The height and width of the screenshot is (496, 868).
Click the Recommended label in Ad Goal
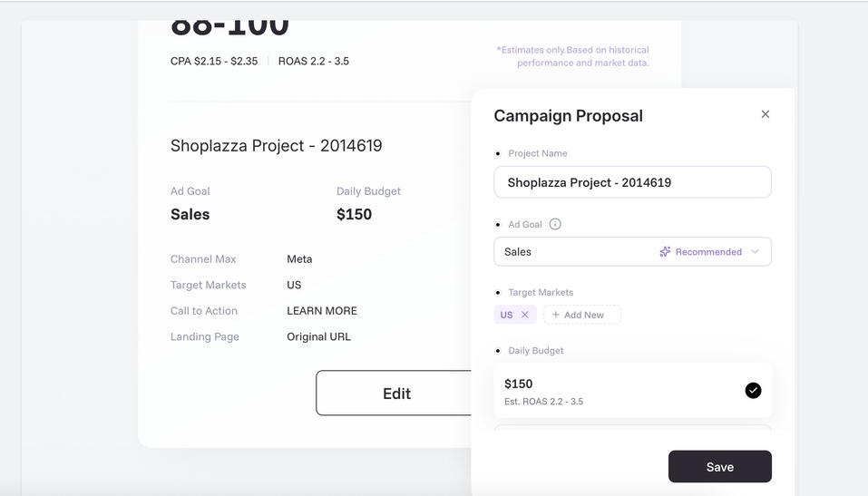708,252
